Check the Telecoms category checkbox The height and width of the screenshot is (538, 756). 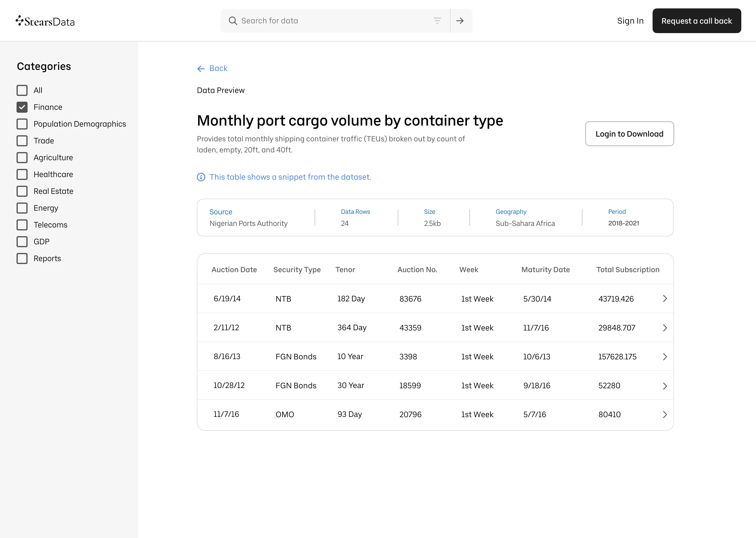[x=22, y=225]
